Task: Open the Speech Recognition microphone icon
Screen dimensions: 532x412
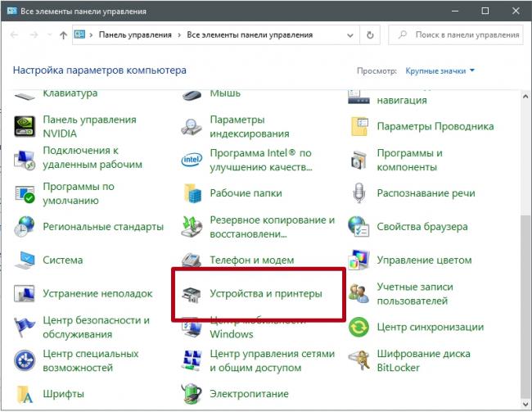Action: [x=358, y=193]
